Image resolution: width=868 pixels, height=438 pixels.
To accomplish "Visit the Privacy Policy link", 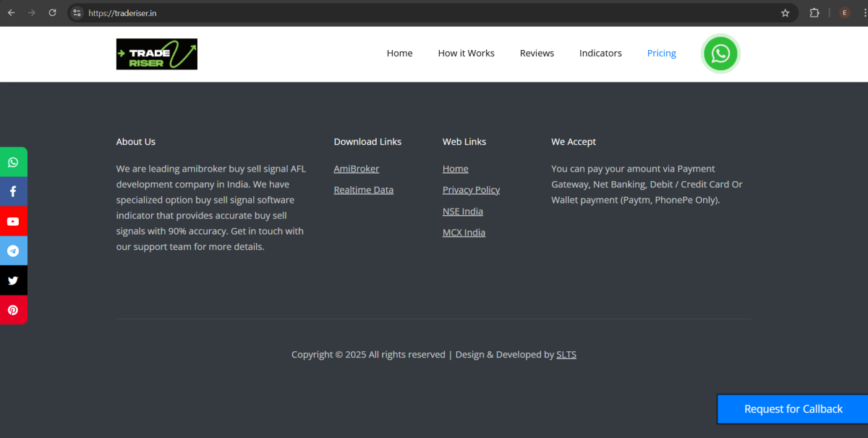I will point(471,189).
